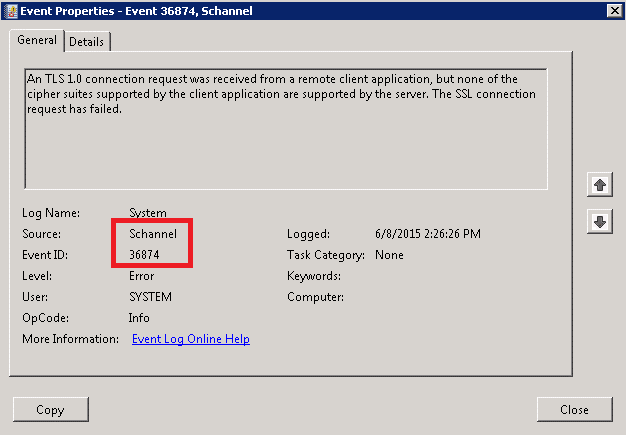Close the window using title bar X

[614, 11]
